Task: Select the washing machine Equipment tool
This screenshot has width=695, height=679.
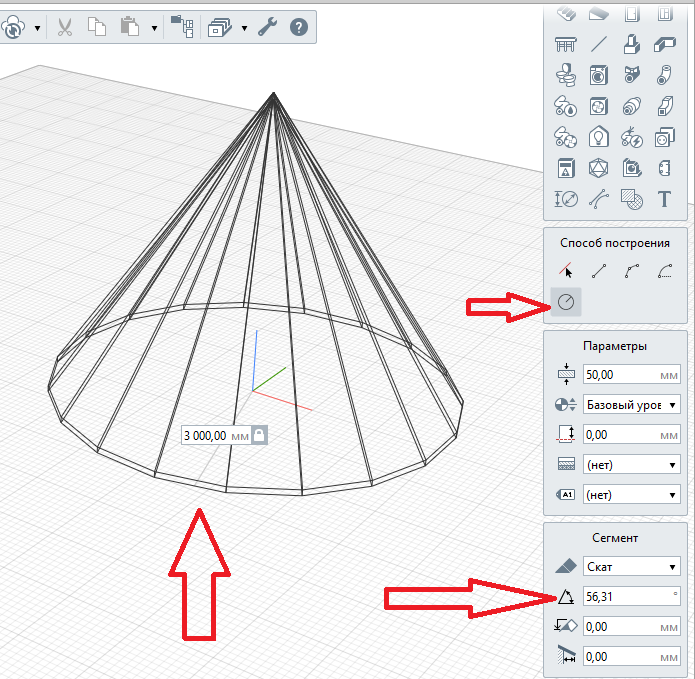Action: (x=599, y=75)
